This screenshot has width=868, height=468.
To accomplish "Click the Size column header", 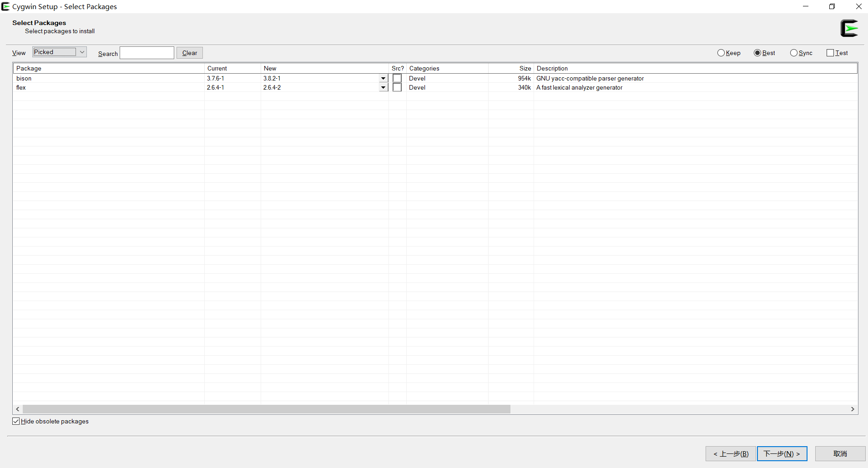I will (x=511, y=68).
